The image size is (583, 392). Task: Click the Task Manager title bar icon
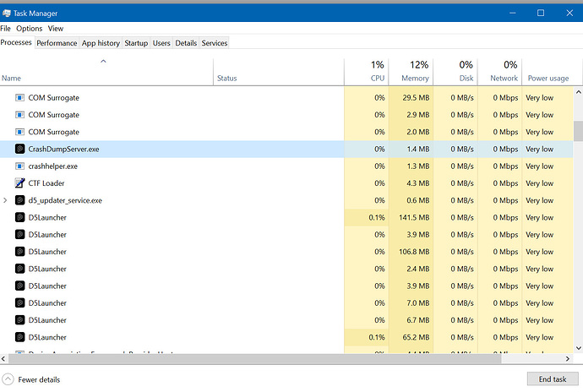pos(7,13)
